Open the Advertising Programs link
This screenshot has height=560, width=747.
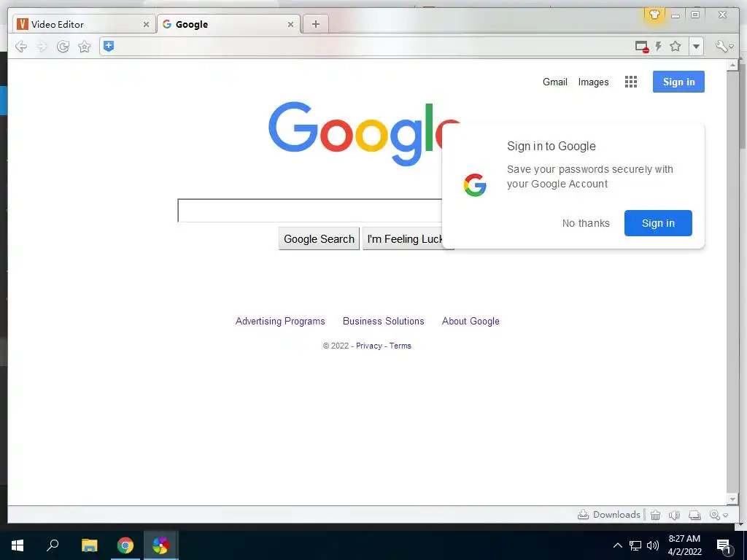[280, 321]
